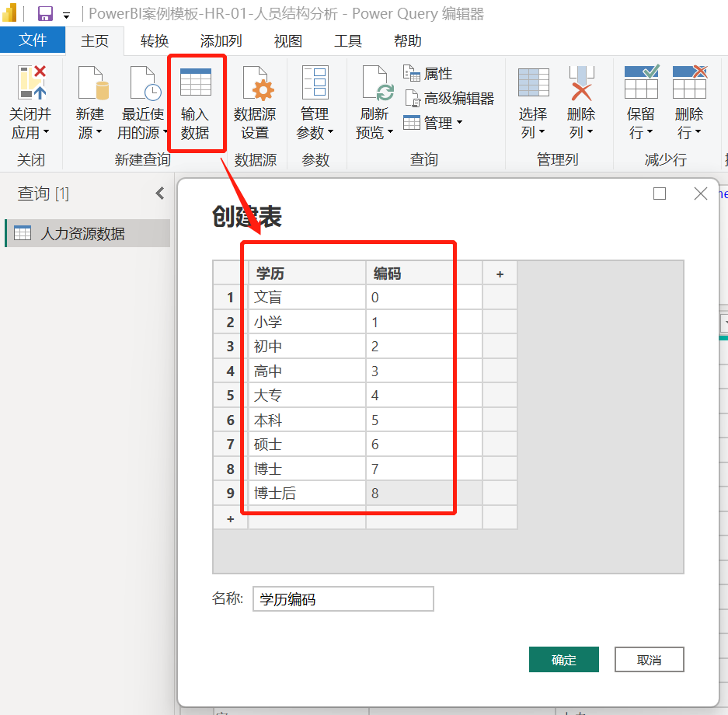Screen dimensions: 728x715
Task: Switch to the Tools (工具) tab
Action: click(348, 41)
